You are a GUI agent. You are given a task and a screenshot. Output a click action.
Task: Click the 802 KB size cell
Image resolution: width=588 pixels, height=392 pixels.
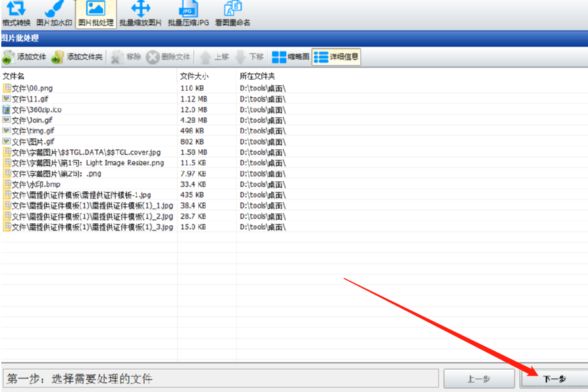coord(192,141)
